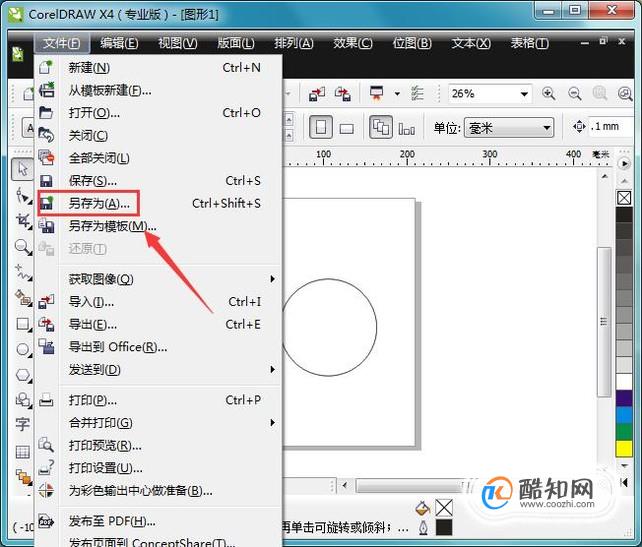
Task: Choose 打印设置(U)... menu entry
Action: 159,468
